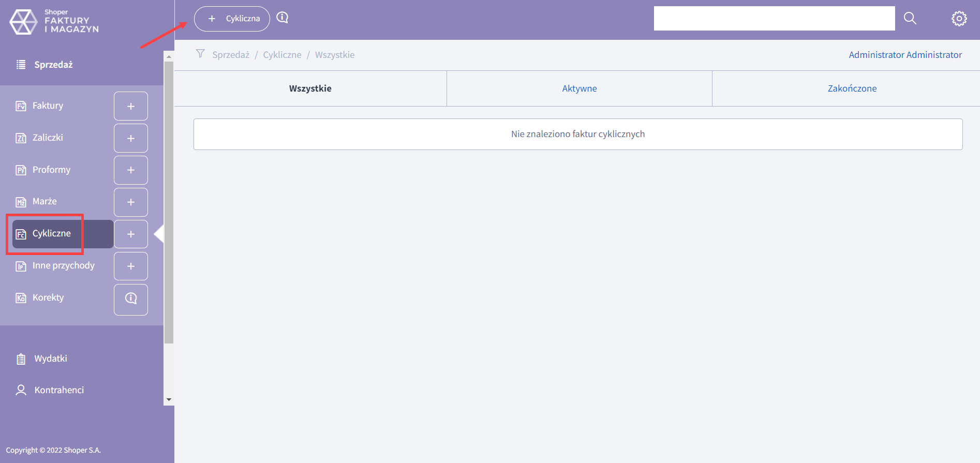
Task: Click the Shoper Faktury i Magazyn logo
Action: click(x=54, y=22)
